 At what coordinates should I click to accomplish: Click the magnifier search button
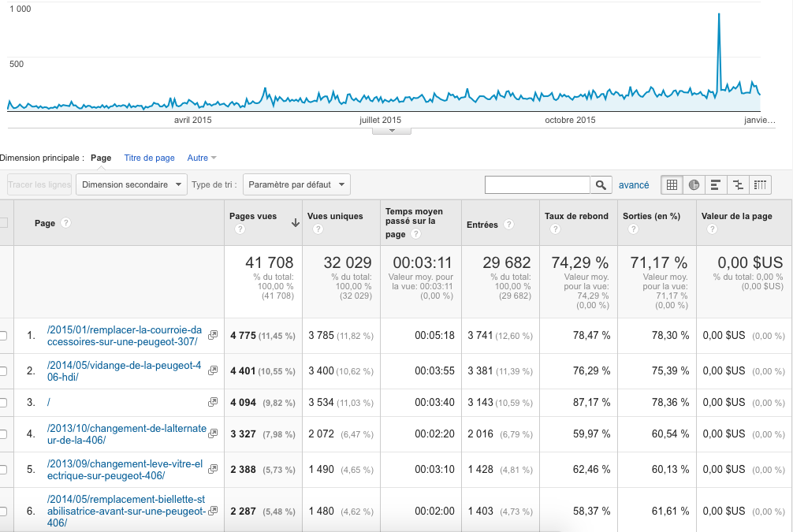click(601, 185)
